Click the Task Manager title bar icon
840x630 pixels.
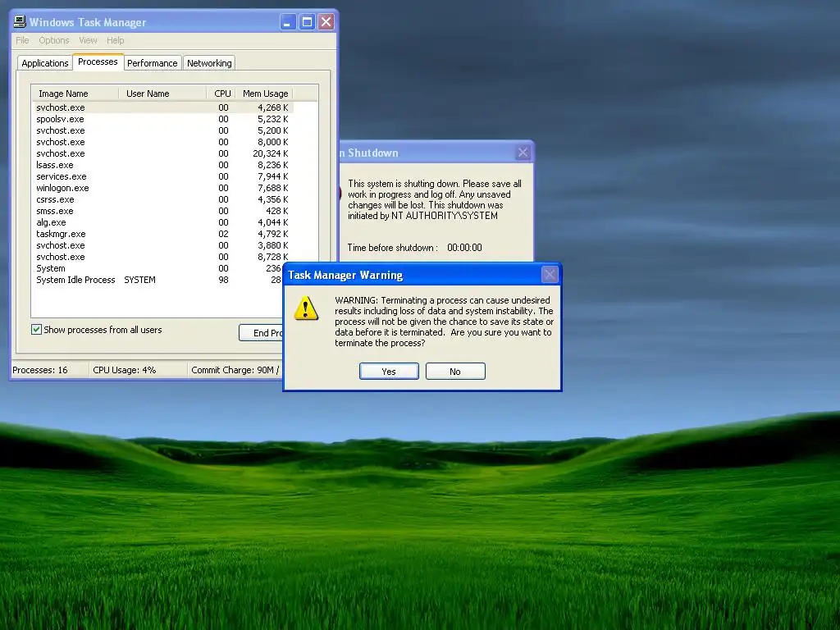(20, 21)
